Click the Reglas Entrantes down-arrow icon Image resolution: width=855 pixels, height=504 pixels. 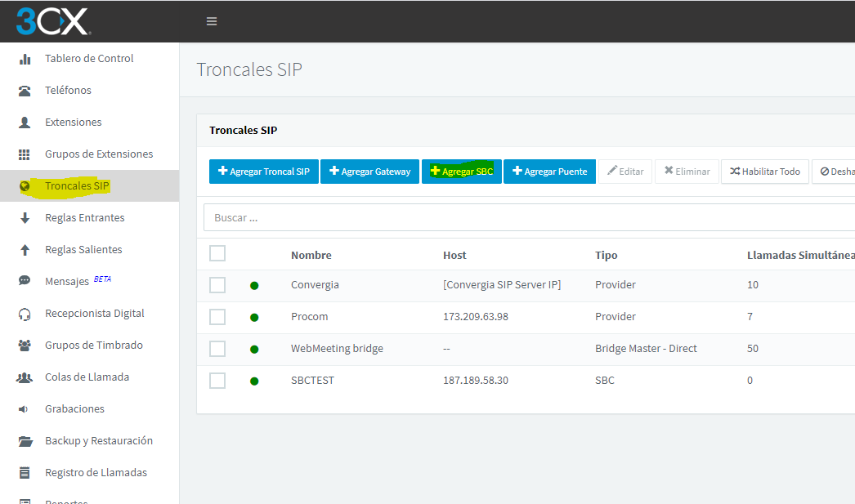click(x=25, y=218)
